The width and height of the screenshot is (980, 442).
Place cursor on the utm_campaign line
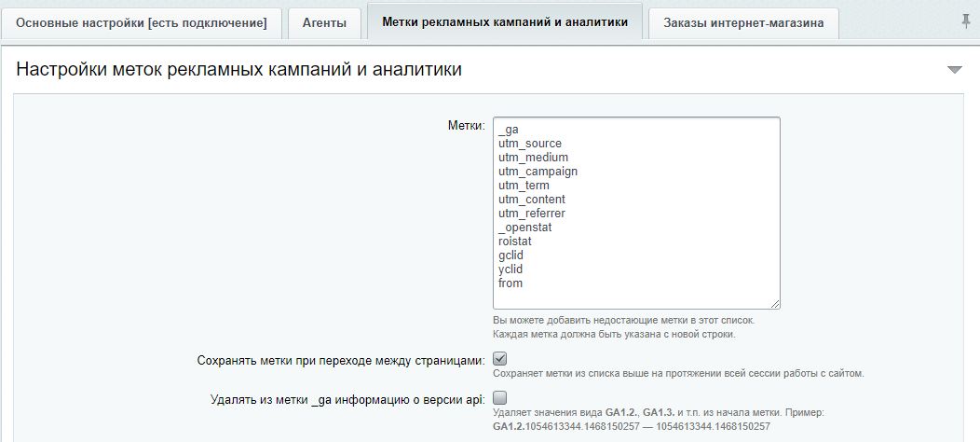(538, 172)
